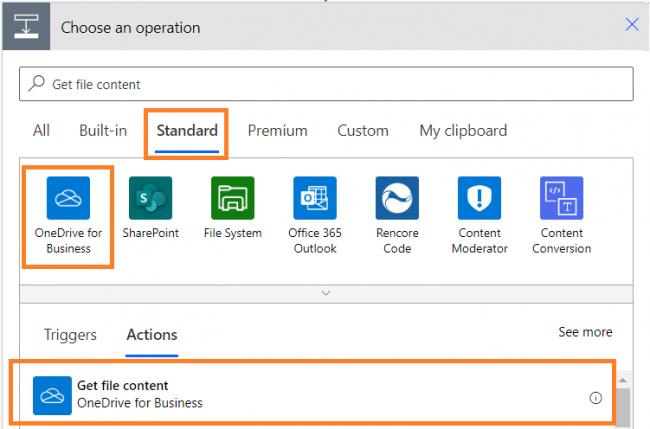Image resolution: width=650 pixels, height=429 pixels.
Task: Click the See more link
Action: click(585, 332)
